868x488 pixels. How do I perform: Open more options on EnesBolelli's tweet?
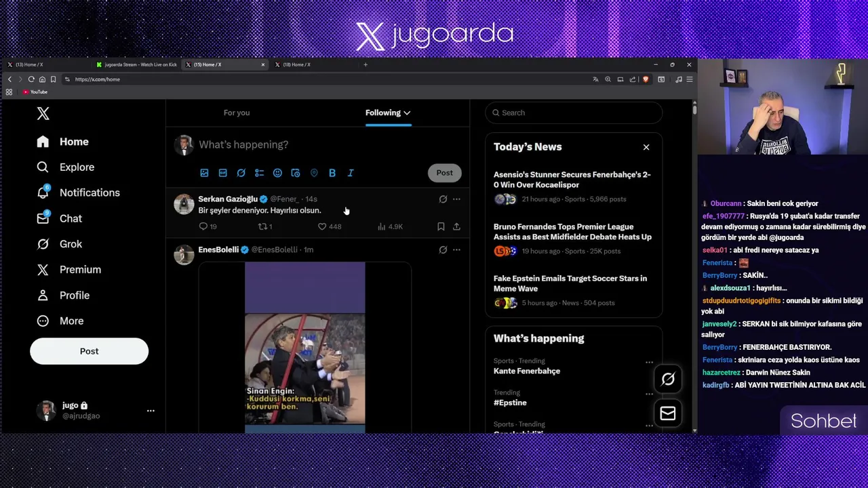point(456,250)
